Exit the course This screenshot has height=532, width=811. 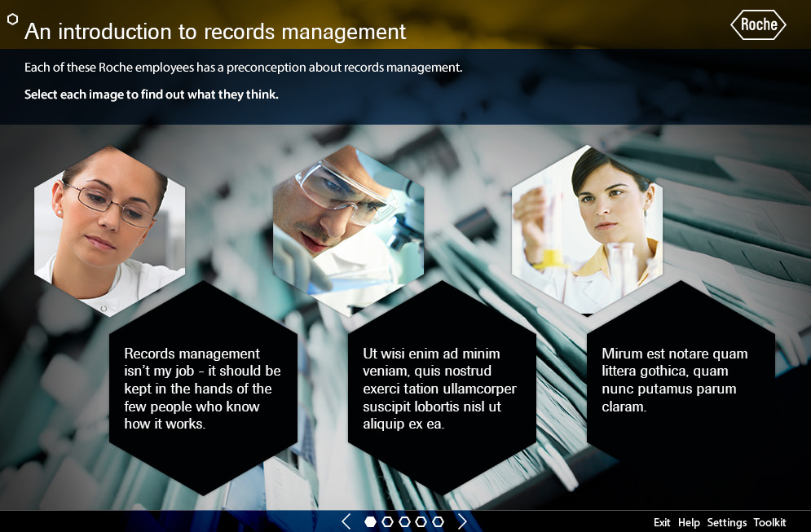coord(662,522)
